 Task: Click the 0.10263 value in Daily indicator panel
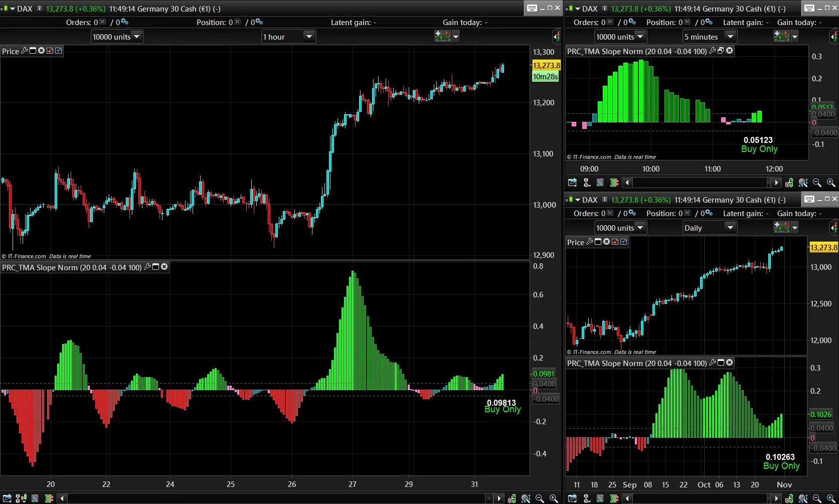(x=780, y=457)
